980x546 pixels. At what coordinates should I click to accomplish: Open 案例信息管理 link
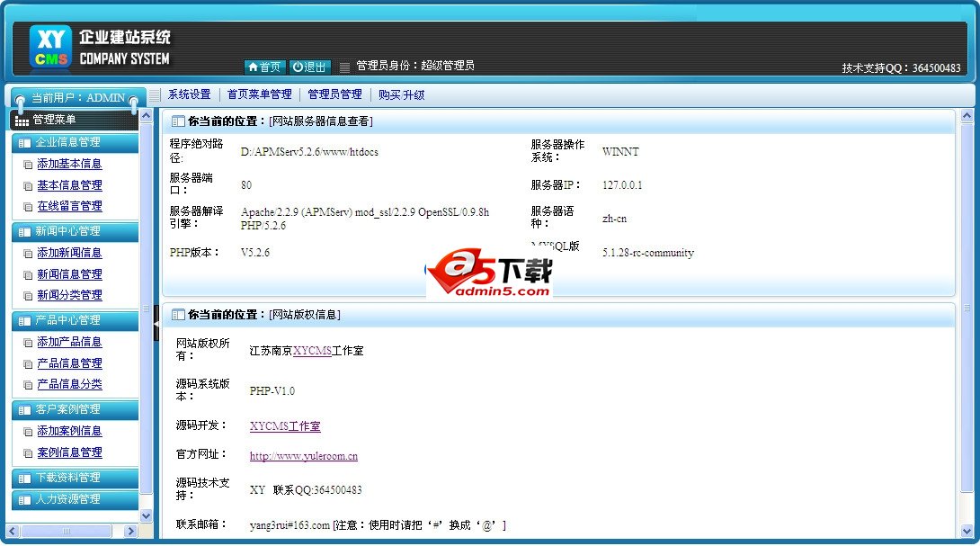pos(69,452)
